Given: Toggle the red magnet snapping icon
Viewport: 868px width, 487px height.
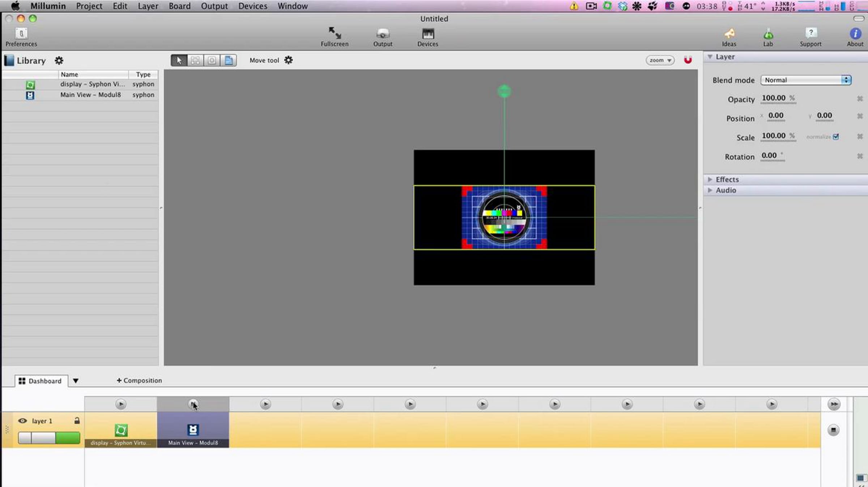Looking at the screenshot, I should (688, 60).
